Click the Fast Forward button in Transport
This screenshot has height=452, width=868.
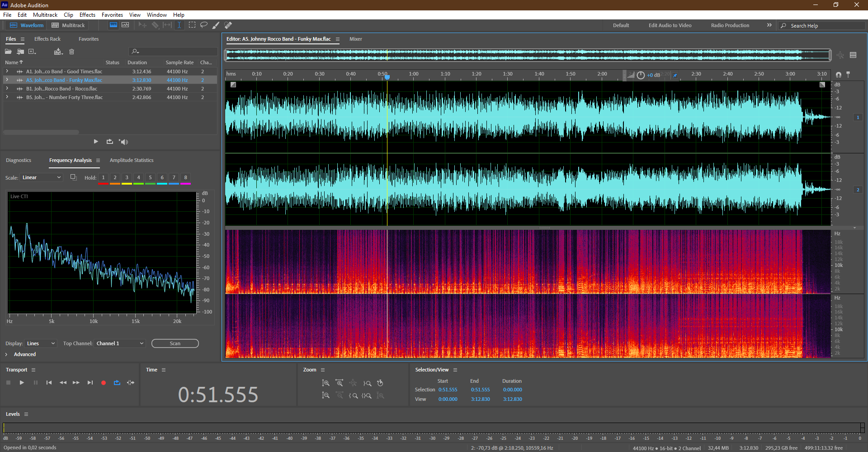click(76, 383)
